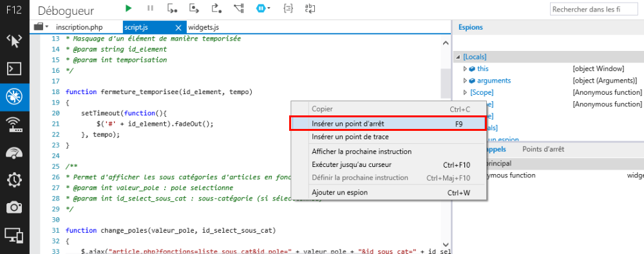The height and width of the screenshot is (254, 644).
Task: Click the '@param int temporisation' comment line
Action: coord(116,60)
